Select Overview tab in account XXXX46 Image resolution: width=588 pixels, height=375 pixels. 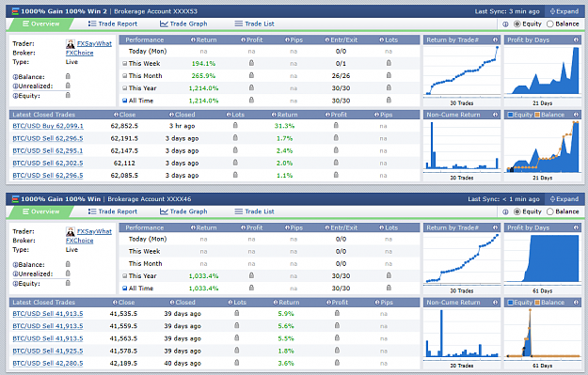coord(40,211)
